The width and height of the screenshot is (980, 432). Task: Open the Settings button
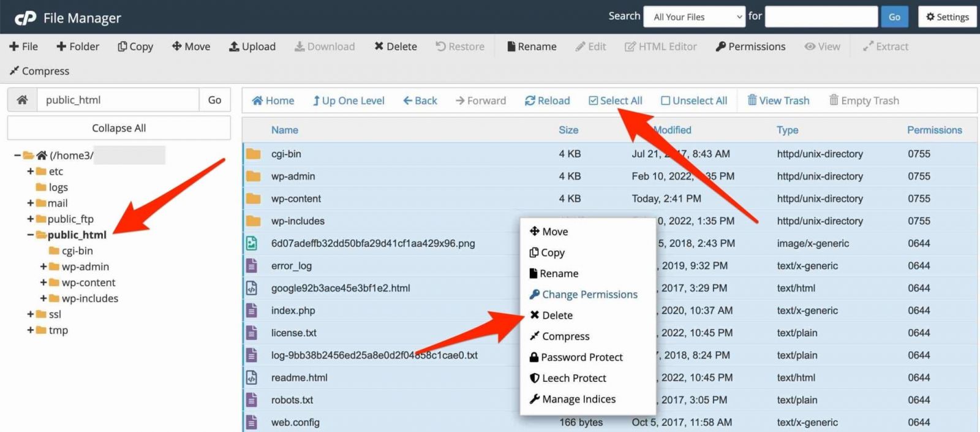(x=947, y=17)
